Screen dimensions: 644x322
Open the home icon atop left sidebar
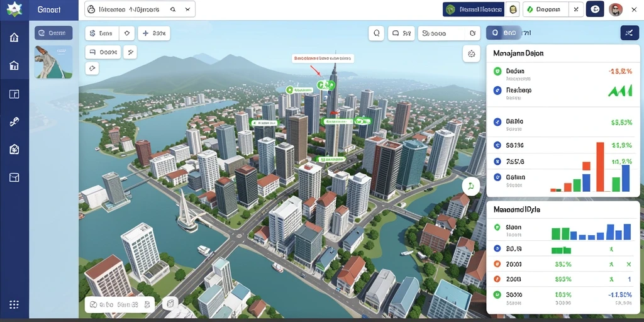14,38
